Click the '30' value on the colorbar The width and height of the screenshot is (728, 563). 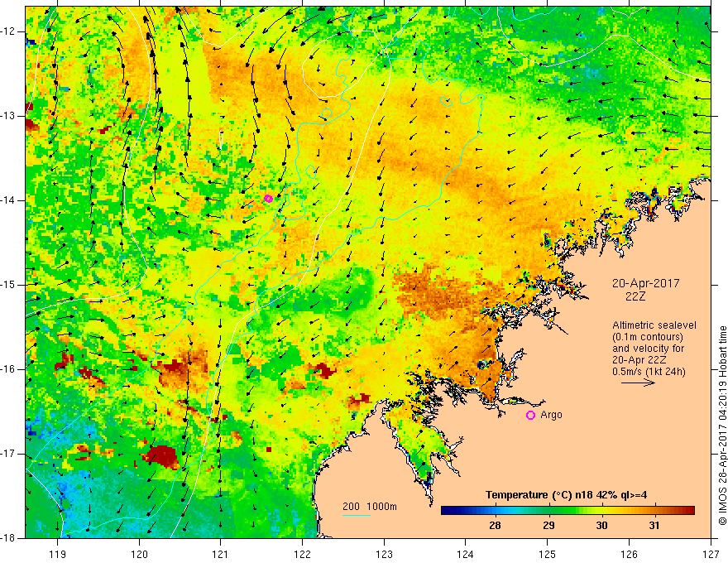pyautogui.click(x=601, y=526)
